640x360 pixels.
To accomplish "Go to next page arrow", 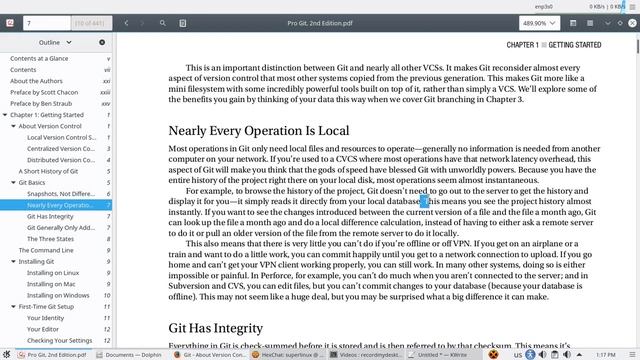I will [142, 23].
